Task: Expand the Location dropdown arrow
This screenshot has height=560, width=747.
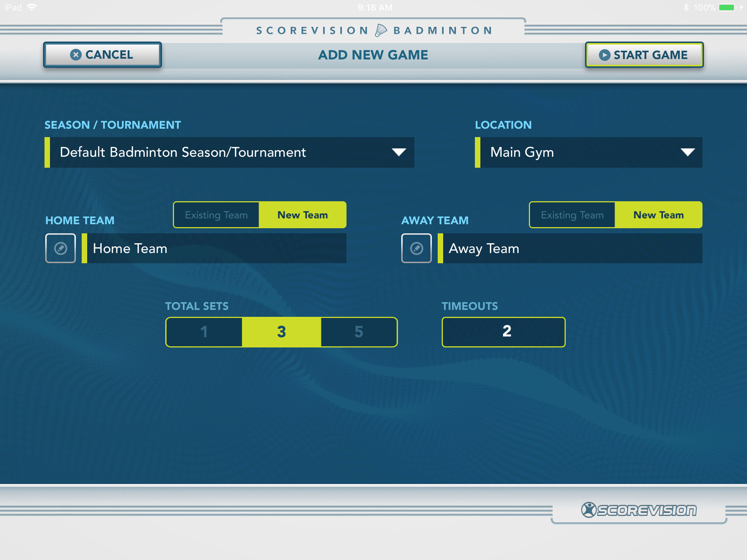Action: pos(687,152)
